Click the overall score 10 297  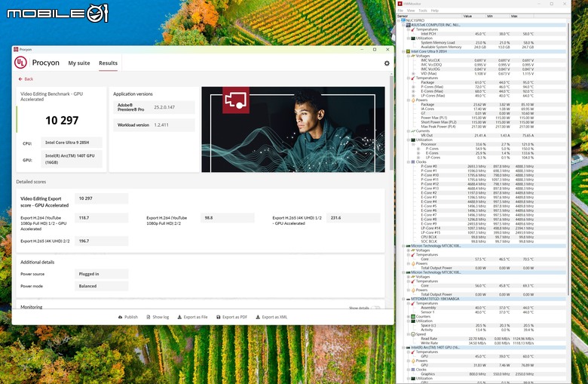[62, 121]
